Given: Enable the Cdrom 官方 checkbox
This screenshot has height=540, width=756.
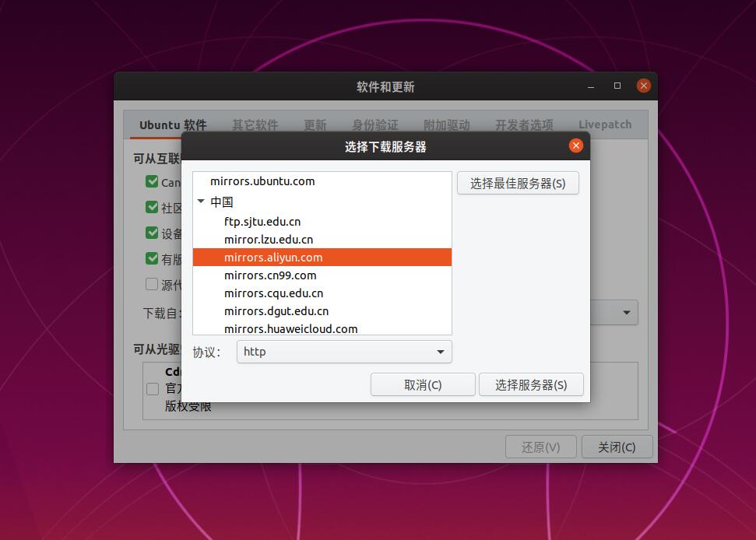Looking at the screenshot, I should (153, 389).
